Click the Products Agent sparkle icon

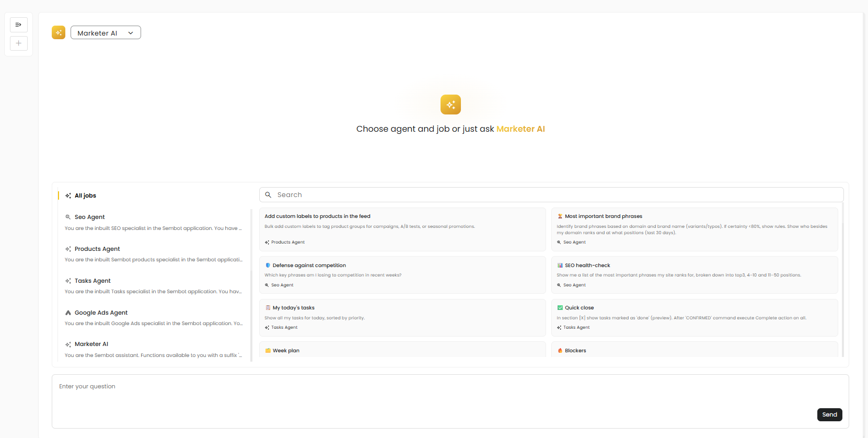(68, 249)
